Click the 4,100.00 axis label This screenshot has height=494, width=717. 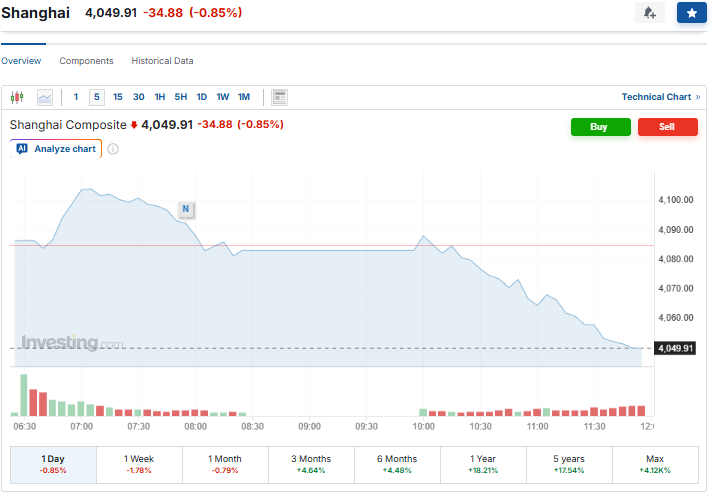pos(675,200)
